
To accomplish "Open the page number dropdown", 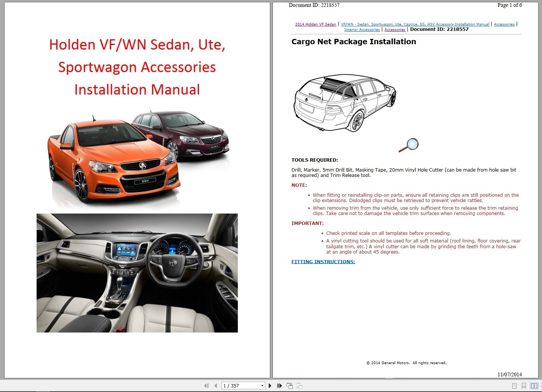I will click(x=261, y=386).
